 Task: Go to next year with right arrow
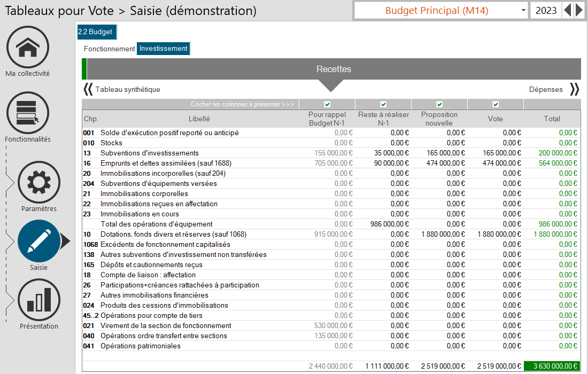coord(579,10)
